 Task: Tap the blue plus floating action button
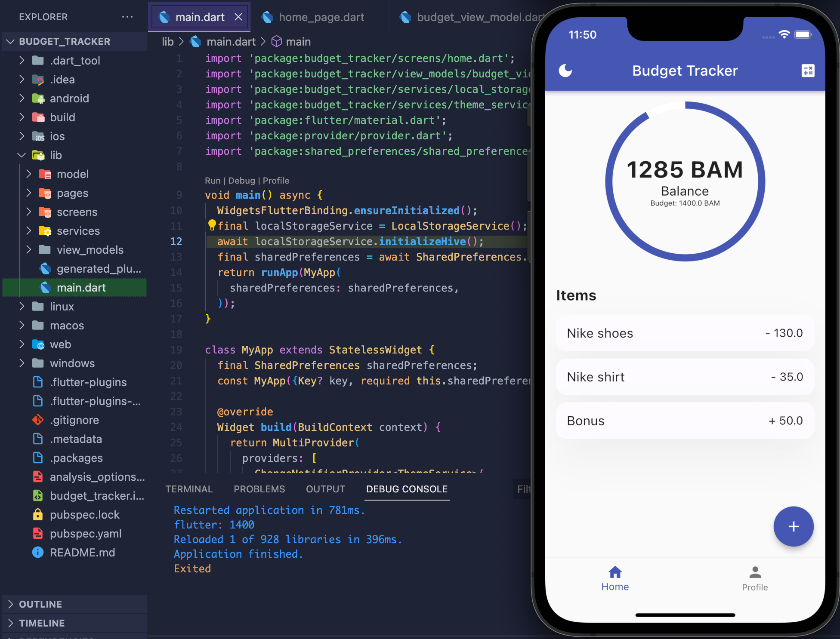(793, 526)
